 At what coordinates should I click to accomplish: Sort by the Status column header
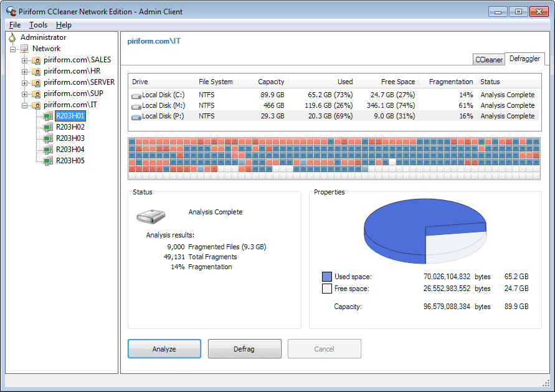(x=509, y=82)
